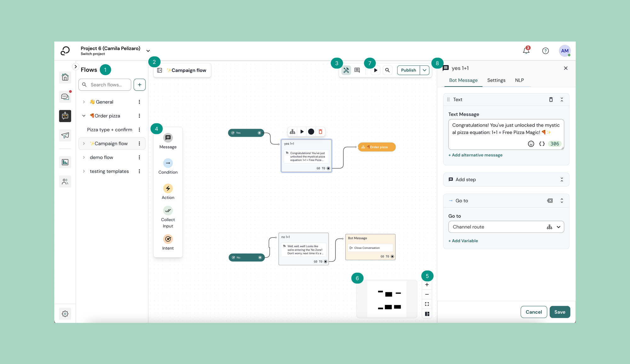Switch to the Settings tab

[496, 80]
